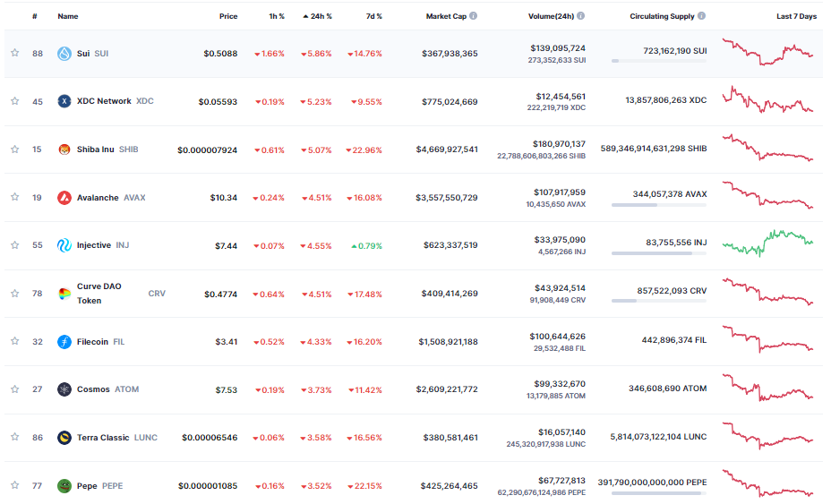Click the Shiba Inu logo icon

64,149
